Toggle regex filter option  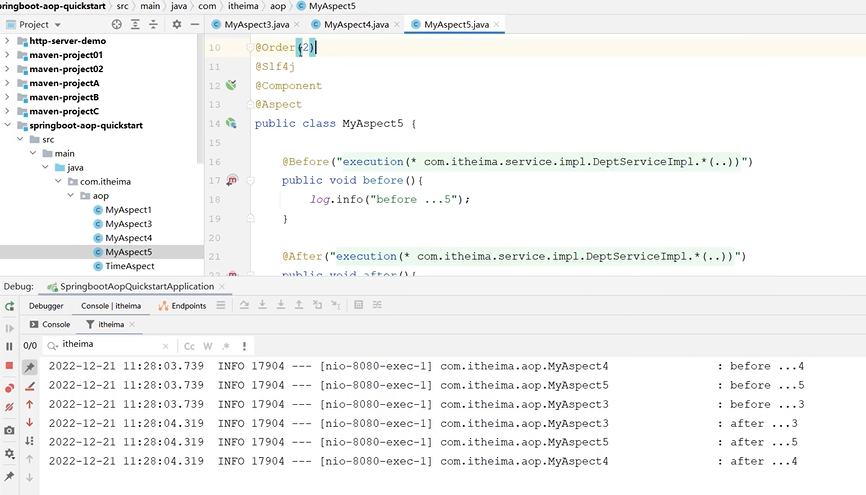(x=226, y=346)
